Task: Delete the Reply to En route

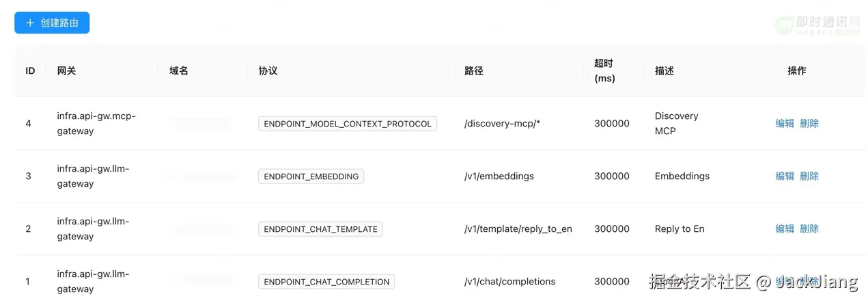Action: (809, 228)
